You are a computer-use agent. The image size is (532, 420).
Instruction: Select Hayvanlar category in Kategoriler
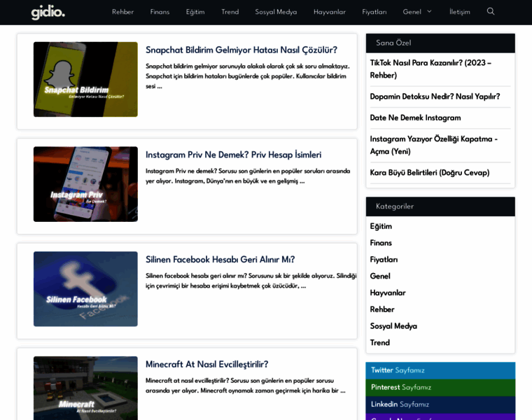(x=388, y=293)
